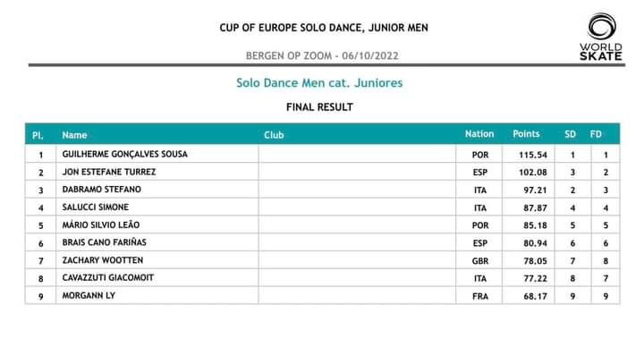Select Guilherme Gonçalves Sousa row
The height and width of the screenshot is (364, 644).
(x=124, y=154)
